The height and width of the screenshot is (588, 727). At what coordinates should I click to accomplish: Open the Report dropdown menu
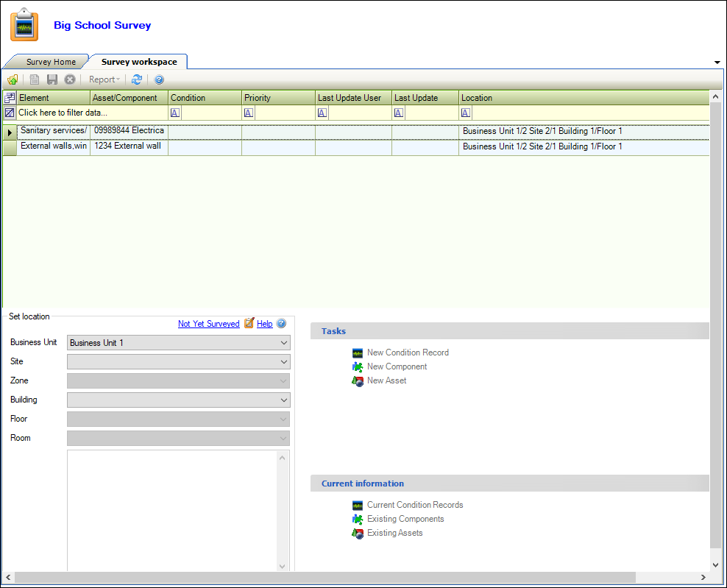tap(104, 79)
